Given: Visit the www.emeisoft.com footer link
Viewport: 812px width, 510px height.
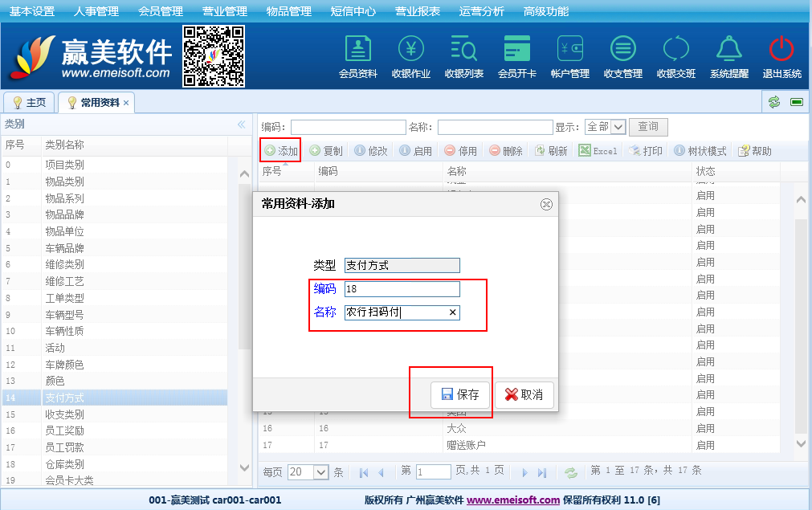Looking at the screenshot, I should [x=512, y=500].
